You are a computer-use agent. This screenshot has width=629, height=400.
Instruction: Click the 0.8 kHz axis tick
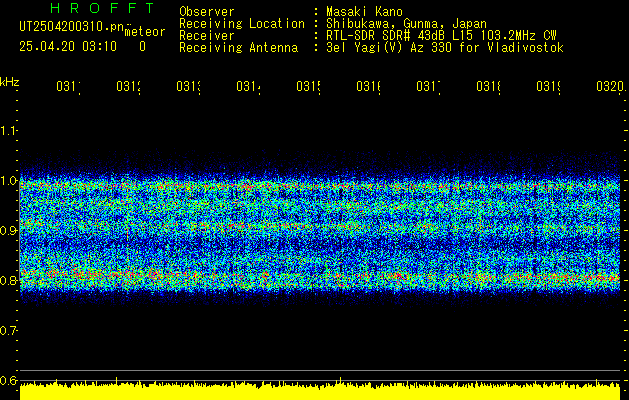8,280
